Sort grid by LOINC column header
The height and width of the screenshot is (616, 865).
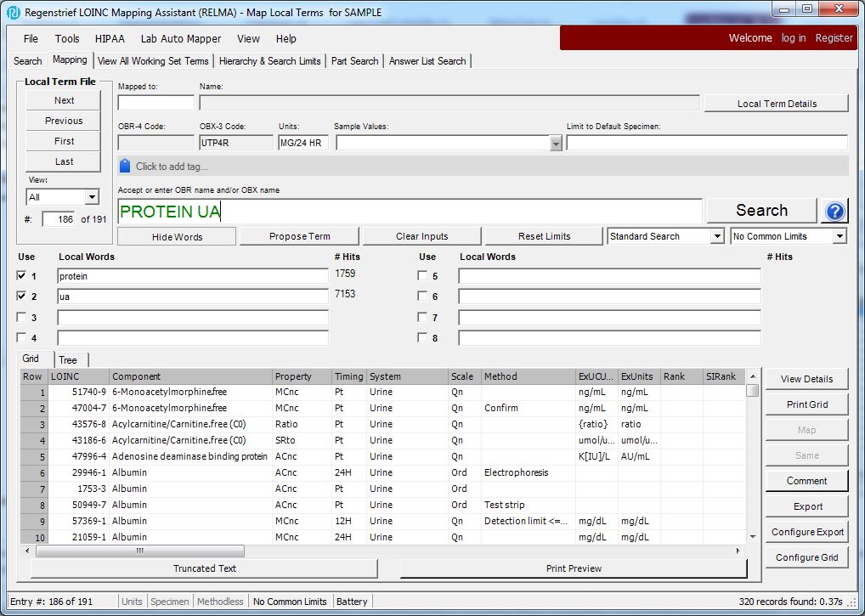click(x=79, y=376)
